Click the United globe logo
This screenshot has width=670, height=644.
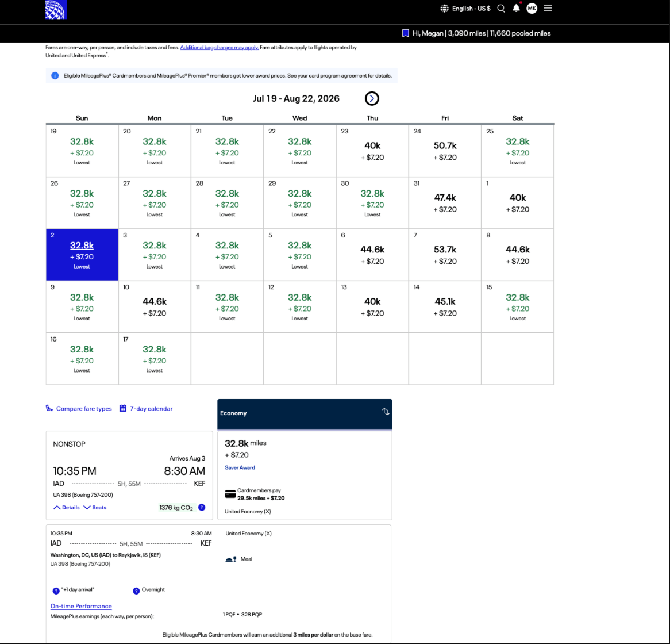click(56, 9)
